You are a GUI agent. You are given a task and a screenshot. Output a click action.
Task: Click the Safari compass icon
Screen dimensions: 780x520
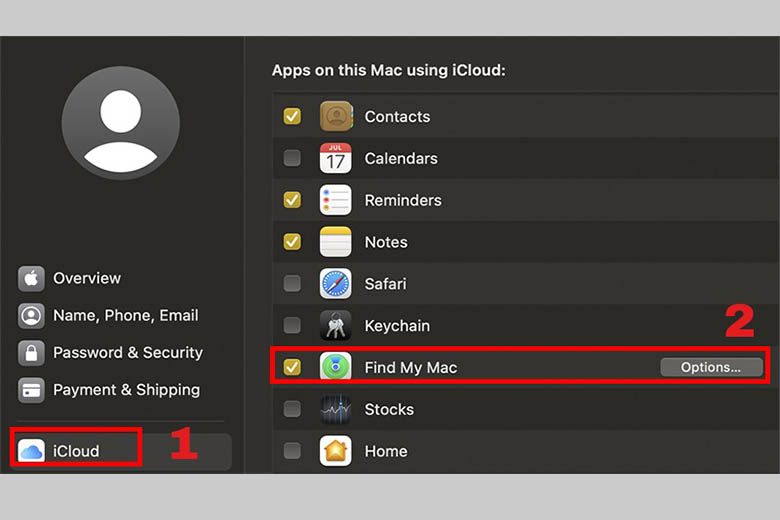[336, 284]
